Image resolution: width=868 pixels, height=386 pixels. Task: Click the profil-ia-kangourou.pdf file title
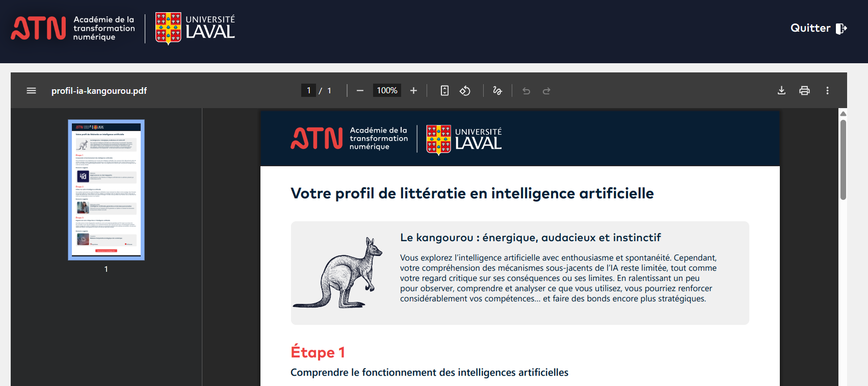(99, 91)
